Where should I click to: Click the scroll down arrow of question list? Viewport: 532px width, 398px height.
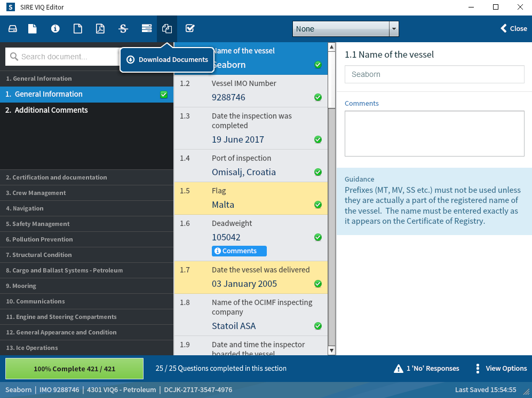(332, 350)
